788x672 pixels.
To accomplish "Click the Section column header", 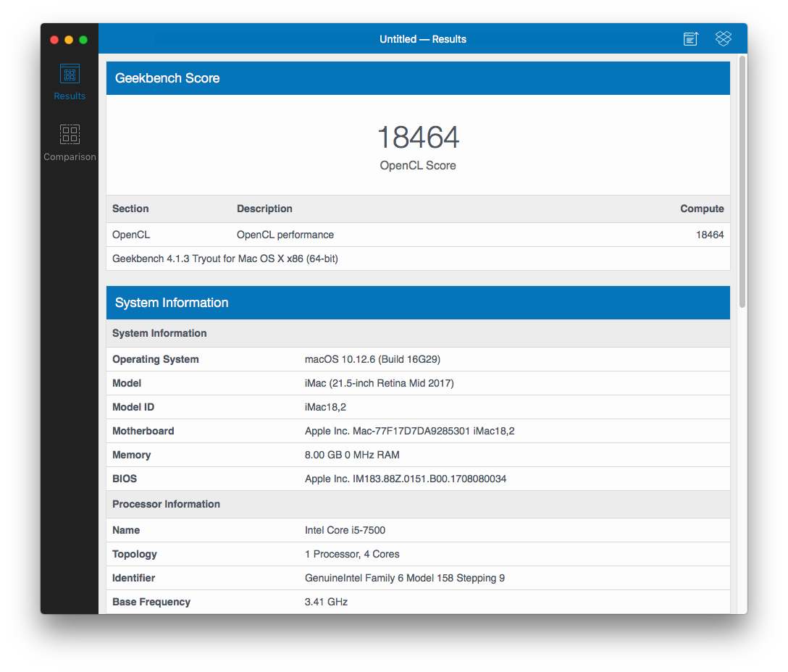I will [130, 209].
